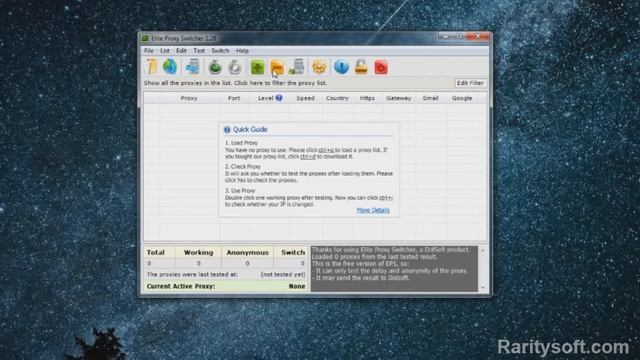Open settings with the orange gear icon
Screen dimensions: 640x360
click(319, 67)
